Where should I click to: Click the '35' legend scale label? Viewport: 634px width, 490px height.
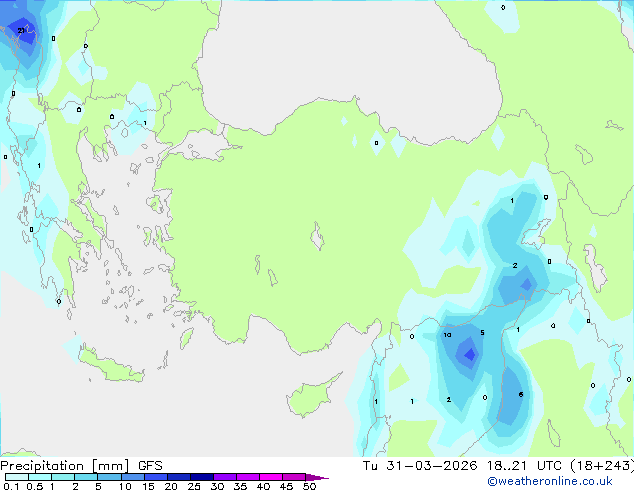[240, 486]
